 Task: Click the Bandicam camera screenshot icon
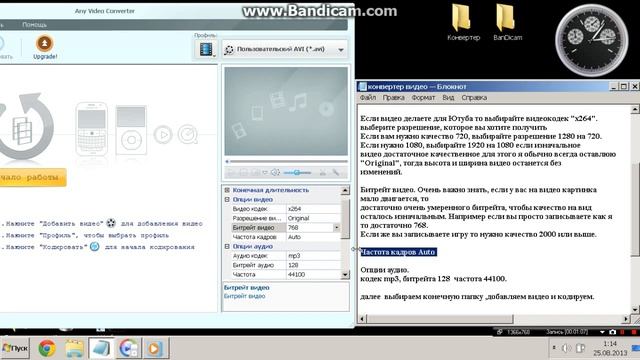click(613, 332)
